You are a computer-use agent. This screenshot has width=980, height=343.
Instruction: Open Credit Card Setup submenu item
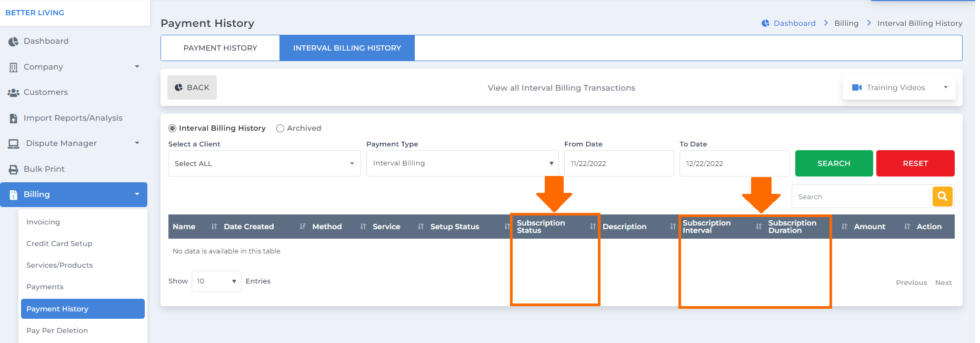pos(59,244)
